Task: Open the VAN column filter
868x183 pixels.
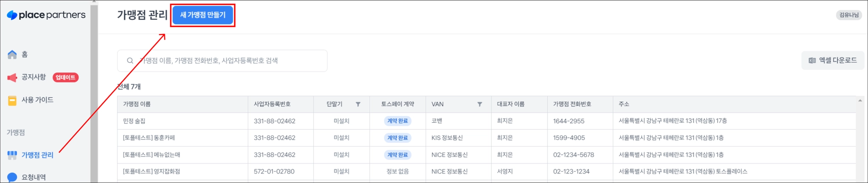Action: point(480,104)
